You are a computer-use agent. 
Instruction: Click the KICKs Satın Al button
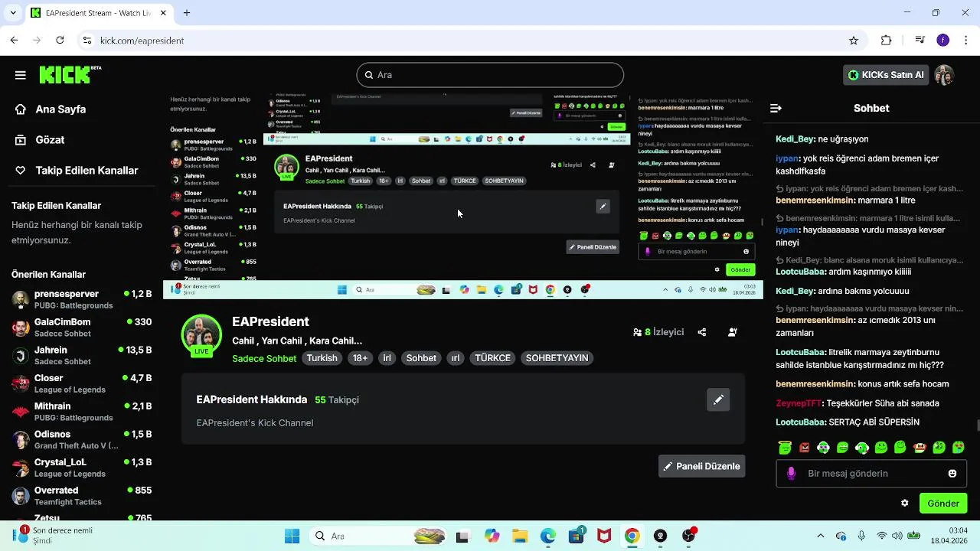pos(887,75)
